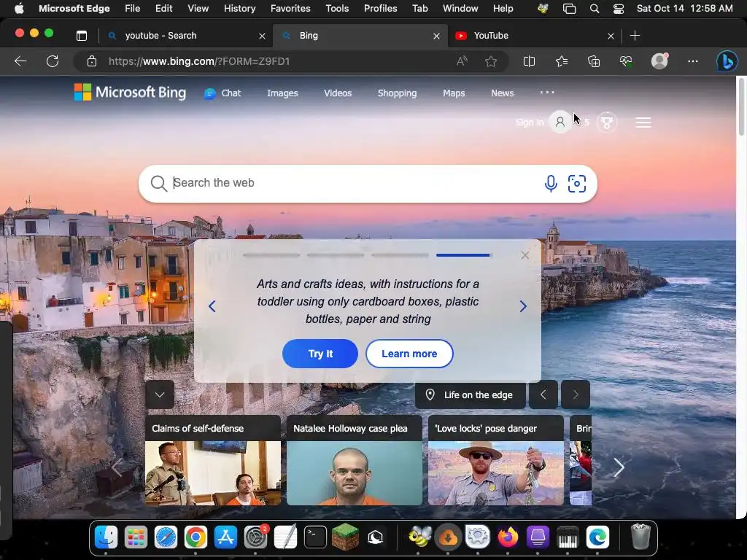Open the Read aloud icon in address bar
Image resolution: width=747 pixels, height=560 pixels.
point(462,61)
